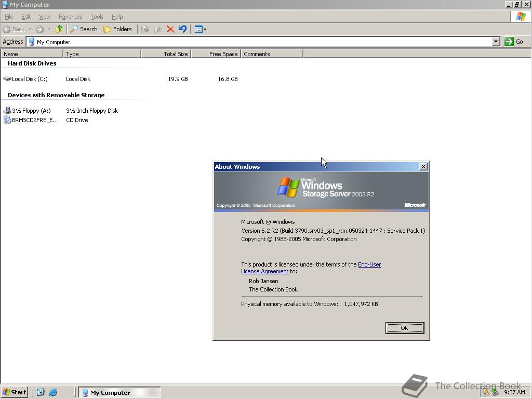Click the Move To toolbar icon
The height and width of the screenshot is (399, 532).
click(x=145, y=29)
